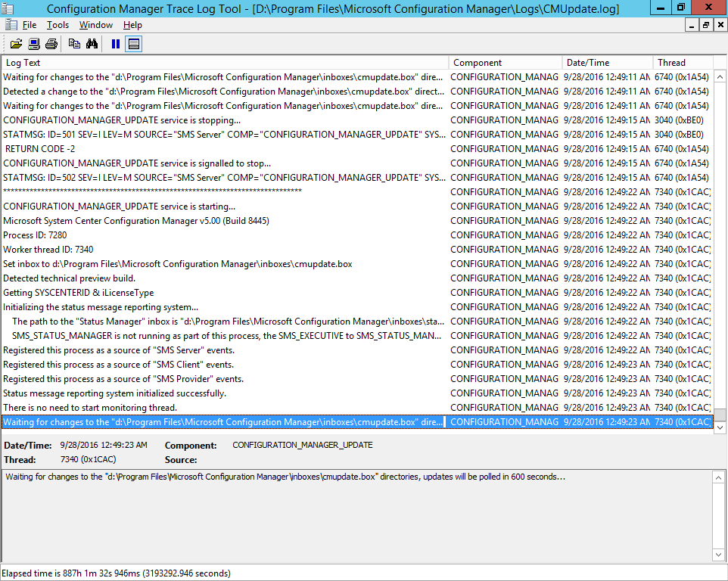728x581 pixels.
Task: Click inside the log detail text box
Action: pyautogui.click(x=357, y=516)
